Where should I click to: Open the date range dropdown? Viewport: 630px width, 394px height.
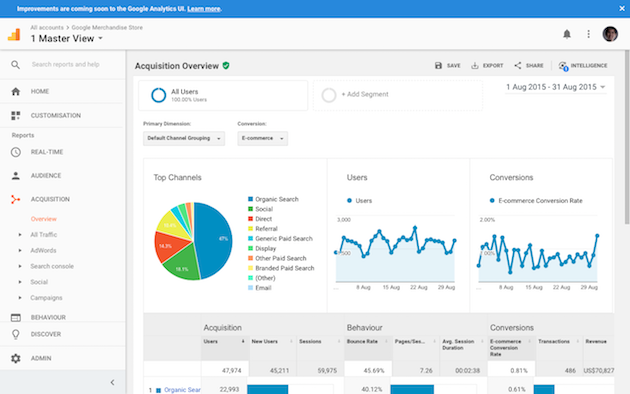(x=556, y=87)
